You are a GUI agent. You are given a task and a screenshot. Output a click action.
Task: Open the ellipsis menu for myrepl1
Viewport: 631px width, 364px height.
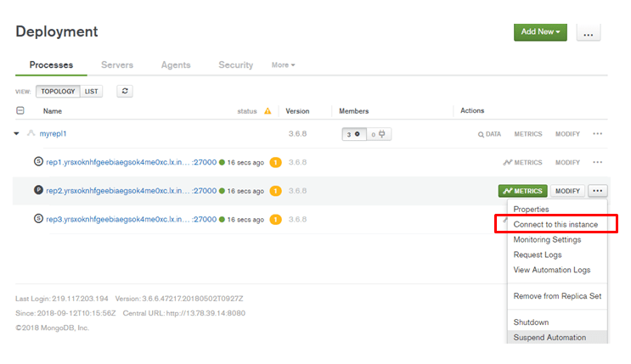598,133
